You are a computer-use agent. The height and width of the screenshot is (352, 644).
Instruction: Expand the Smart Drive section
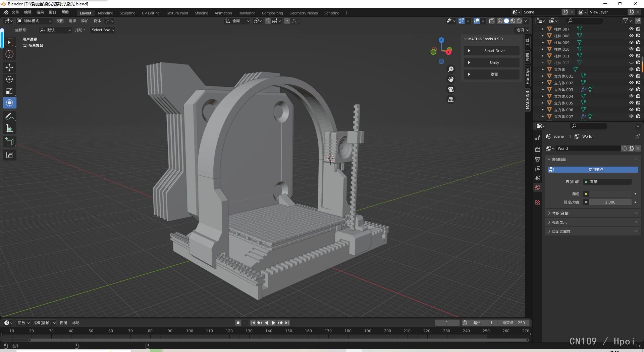pos(491,51)
